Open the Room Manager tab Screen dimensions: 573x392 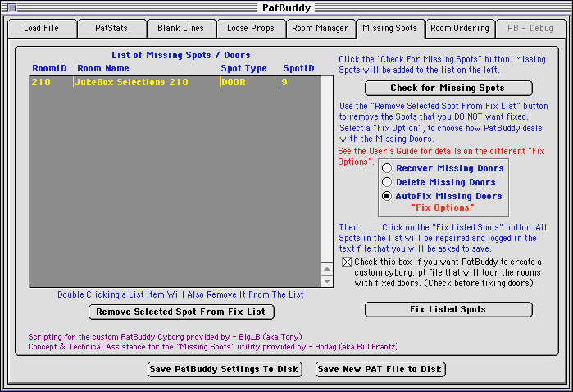click(x=321, y=29)
